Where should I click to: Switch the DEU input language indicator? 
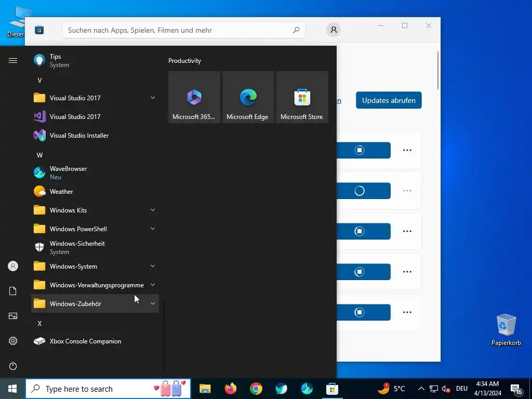(x=462, y=389)
